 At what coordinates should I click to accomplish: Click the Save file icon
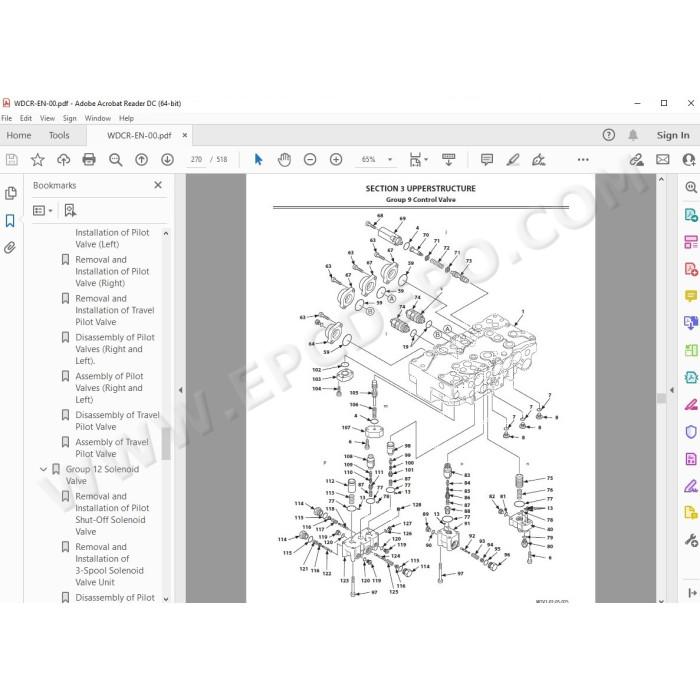[12, 159]
